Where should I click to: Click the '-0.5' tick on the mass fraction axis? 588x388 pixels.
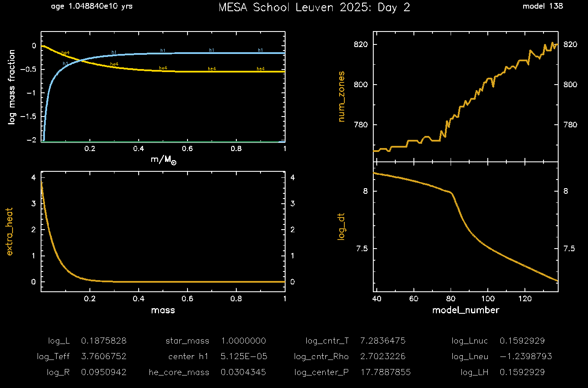click(28, 69)
